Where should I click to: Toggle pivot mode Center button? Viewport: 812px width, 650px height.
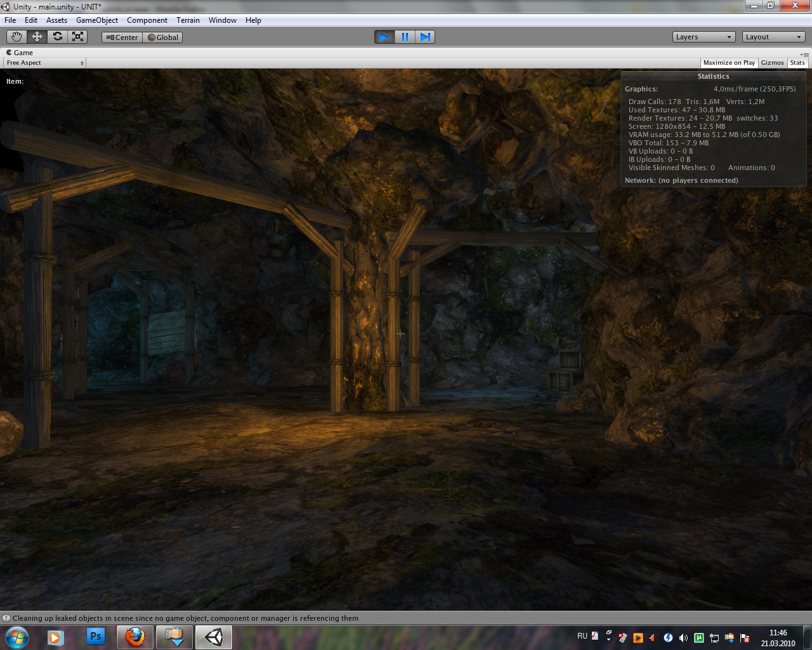pyautogui.click(x=122, y=37)
